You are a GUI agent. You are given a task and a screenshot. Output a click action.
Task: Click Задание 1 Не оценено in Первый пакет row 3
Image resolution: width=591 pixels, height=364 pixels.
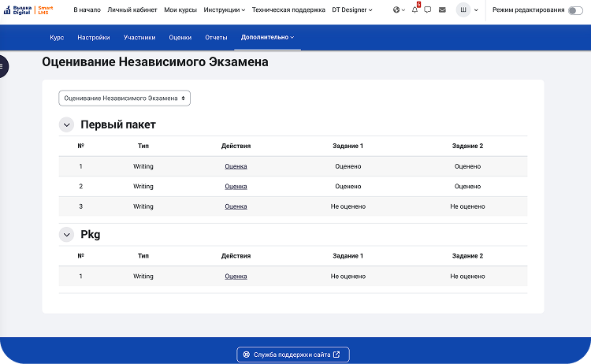348,206
